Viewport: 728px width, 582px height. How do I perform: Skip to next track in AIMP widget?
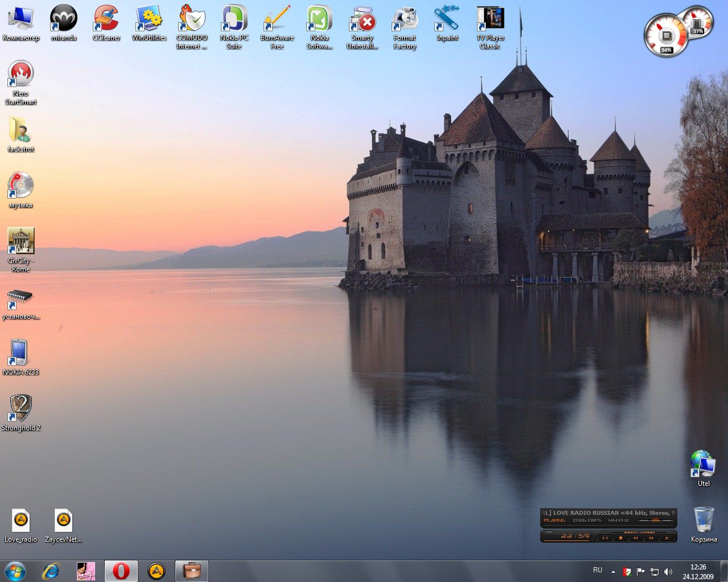(x=651, y=538)
